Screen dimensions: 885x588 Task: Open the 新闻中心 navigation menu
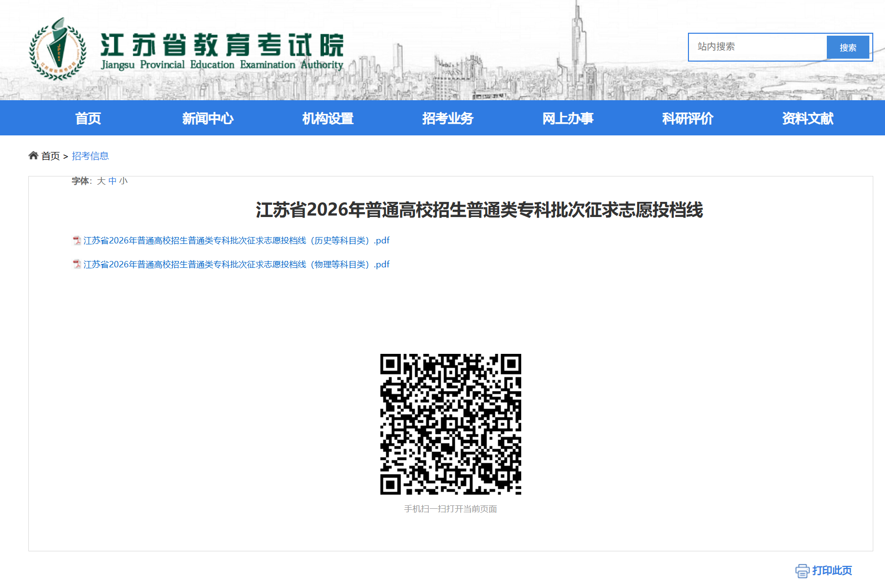[208, 118]
